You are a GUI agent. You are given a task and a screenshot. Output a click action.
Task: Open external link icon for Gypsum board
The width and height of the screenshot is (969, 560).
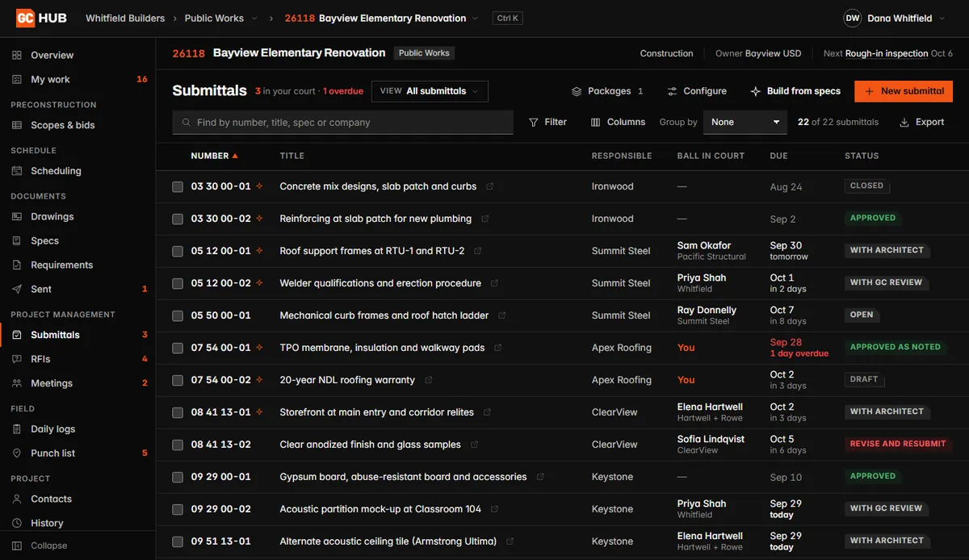[x=540, y=477]
